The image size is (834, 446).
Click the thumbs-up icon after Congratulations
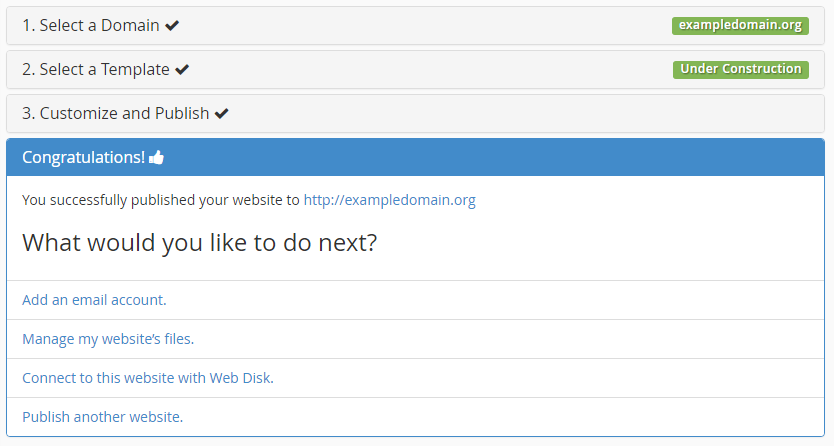click(156, 157)
